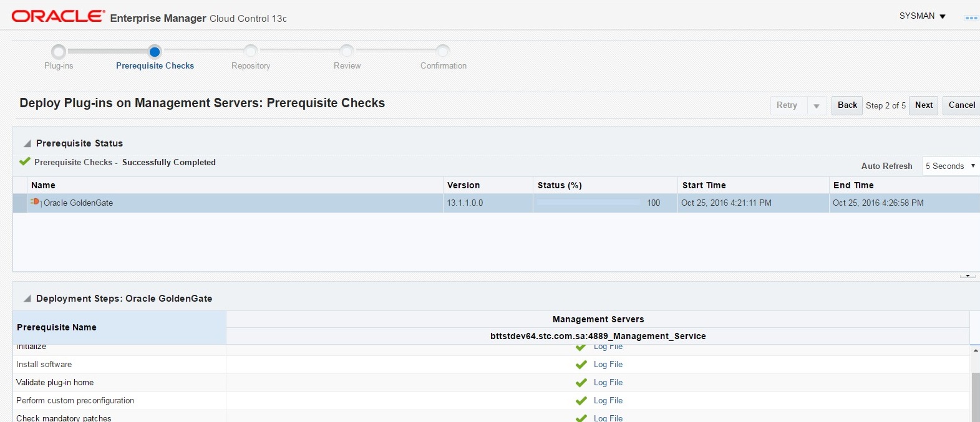This screenshot has height=422, width=980.
Task: Click the Oracle logo
Action: (x=58, y=16)
